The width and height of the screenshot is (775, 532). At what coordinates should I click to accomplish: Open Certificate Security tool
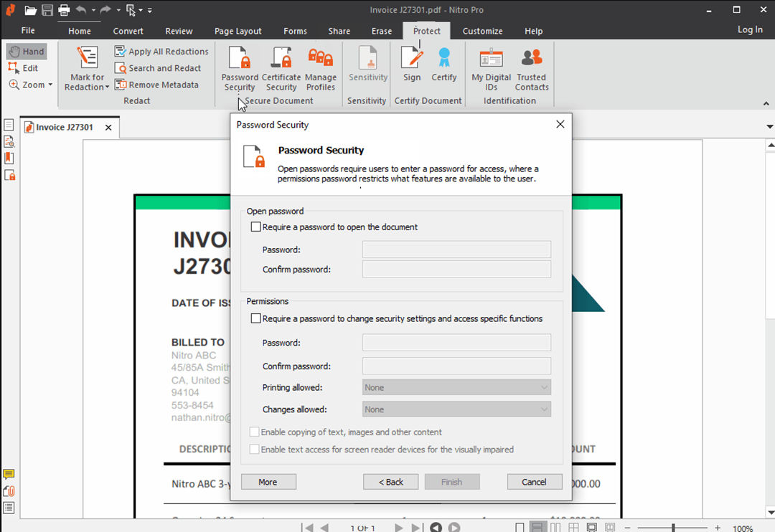coord(281,69)
